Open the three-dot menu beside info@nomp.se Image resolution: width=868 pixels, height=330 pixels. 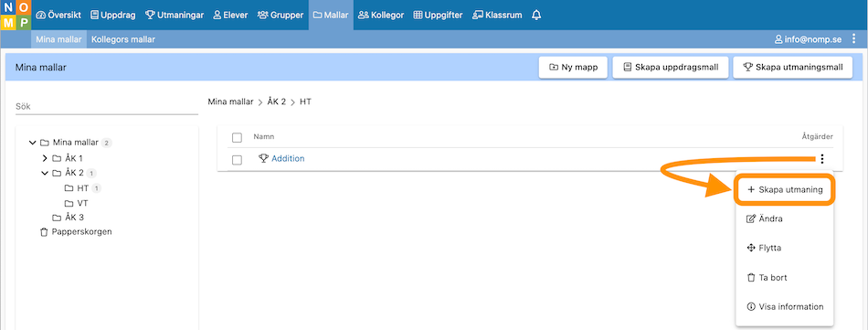855,39
